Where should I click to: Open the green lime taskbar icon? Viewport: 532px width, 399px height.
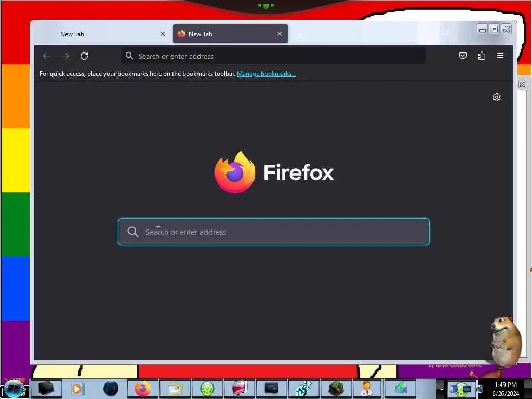coord(207,389)
